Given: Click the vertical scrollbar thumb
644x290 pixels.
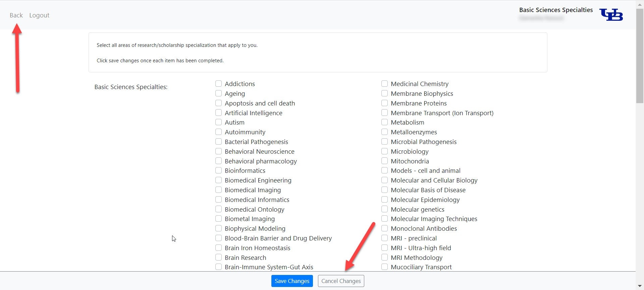Looking at the screenshot, I should (x=640, y=55).
